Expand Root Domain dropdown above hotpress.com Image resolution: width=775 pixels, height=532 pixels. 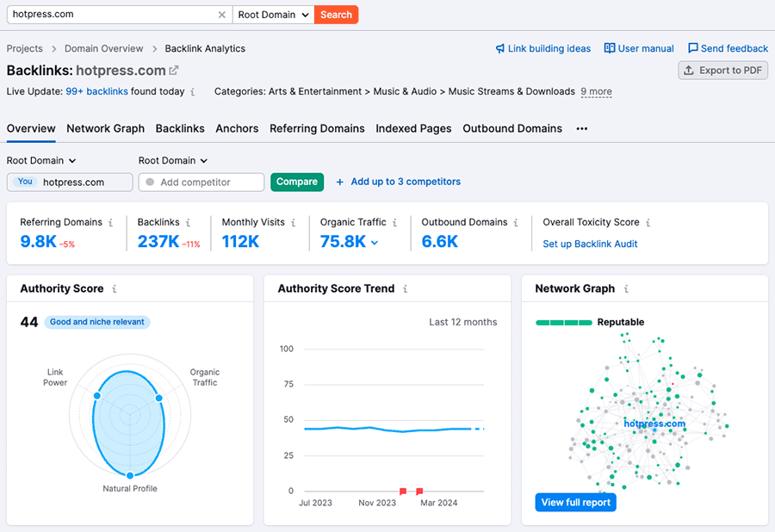coord(41,160)
